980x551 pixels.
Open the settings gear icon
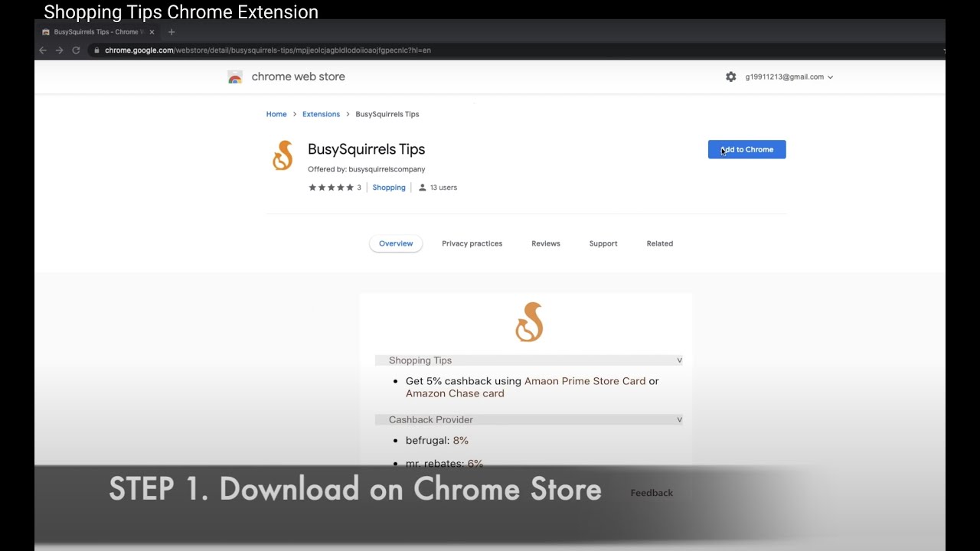(x=730, y=77)
